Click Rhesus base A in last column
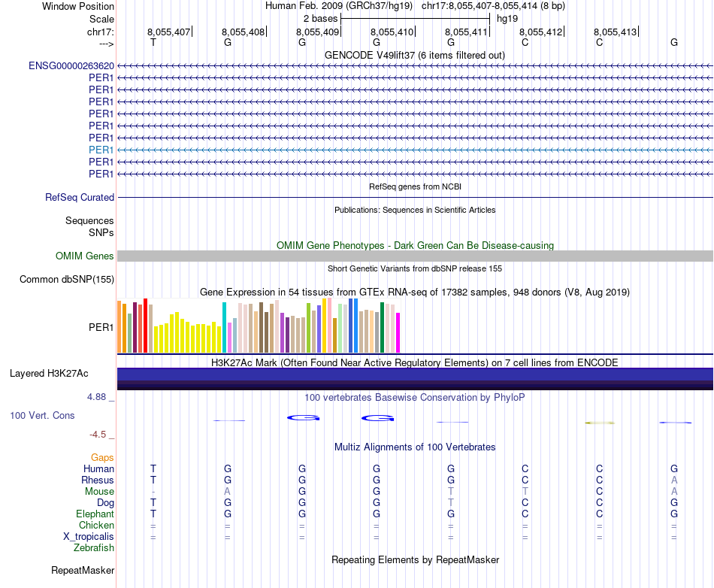This screenshot has width=714, height=588. (x=674, y=480)
